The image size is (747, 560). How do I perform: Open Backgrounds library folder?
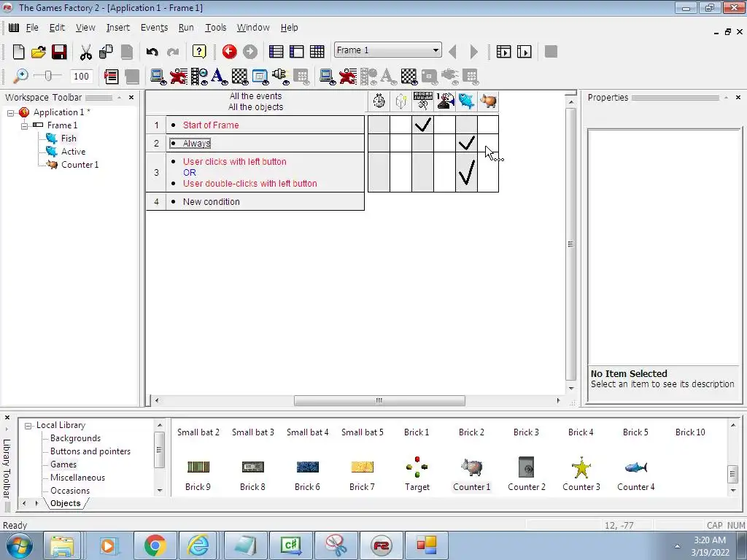[x=75, y=438]
